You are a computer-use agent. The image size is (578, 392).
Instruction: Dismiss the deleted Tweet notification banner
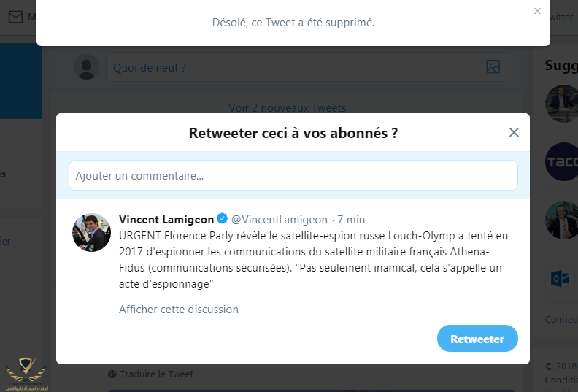[537, 12]
